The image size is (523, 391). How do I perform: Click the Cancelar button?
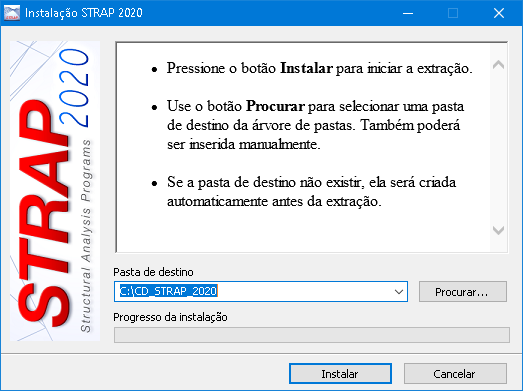455,374
